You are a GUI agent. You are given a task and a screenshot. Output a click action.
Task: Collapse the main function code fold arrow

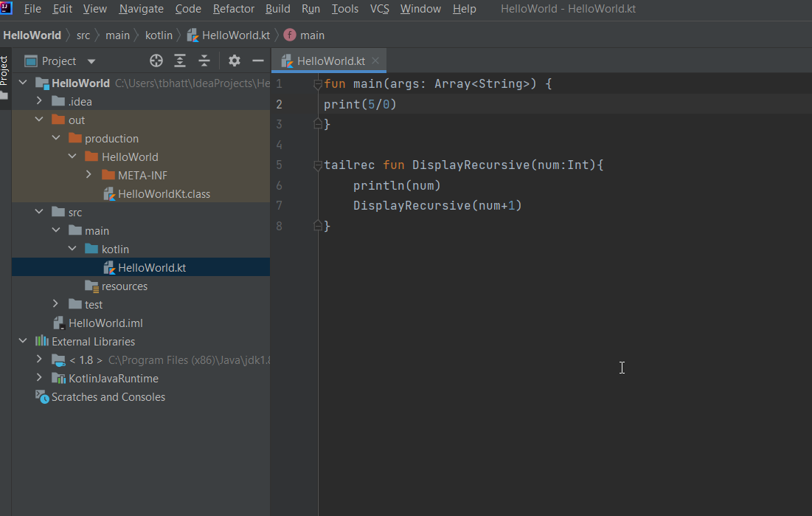click(317, 83)
